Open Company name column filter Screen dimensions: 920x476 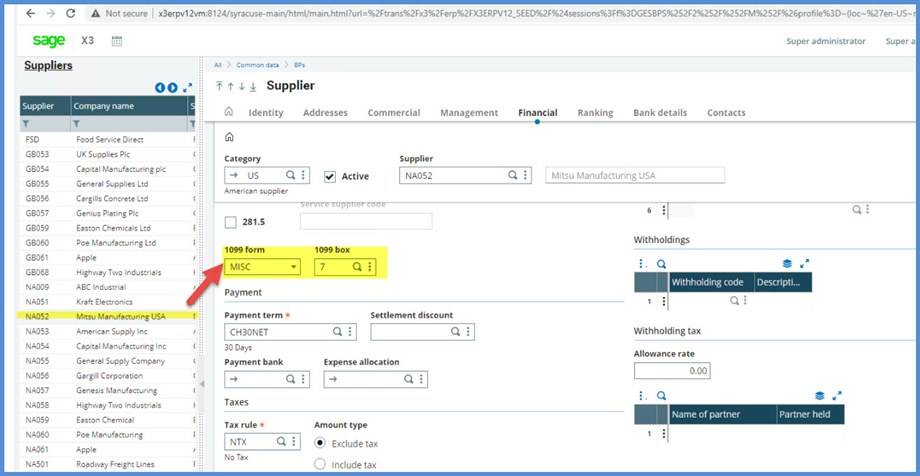point(76,124)
